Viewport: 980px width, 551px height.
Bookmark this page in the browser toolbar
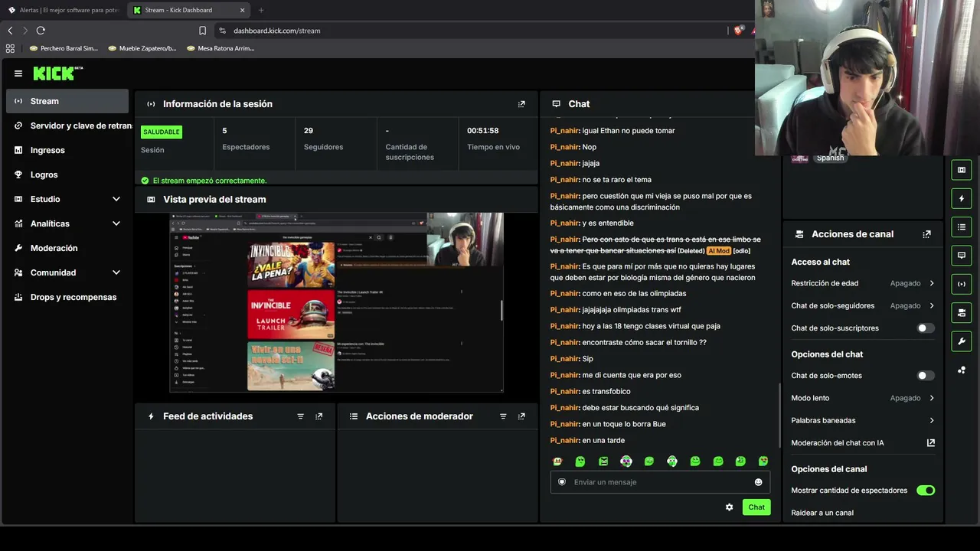pyautogui.click(x=202, y=31)
